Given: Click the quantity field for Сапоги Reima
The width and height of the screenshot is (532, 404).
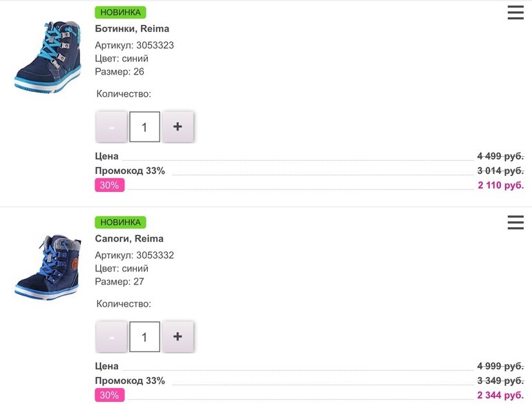Looking at the screenshot, I should point(144,337).
